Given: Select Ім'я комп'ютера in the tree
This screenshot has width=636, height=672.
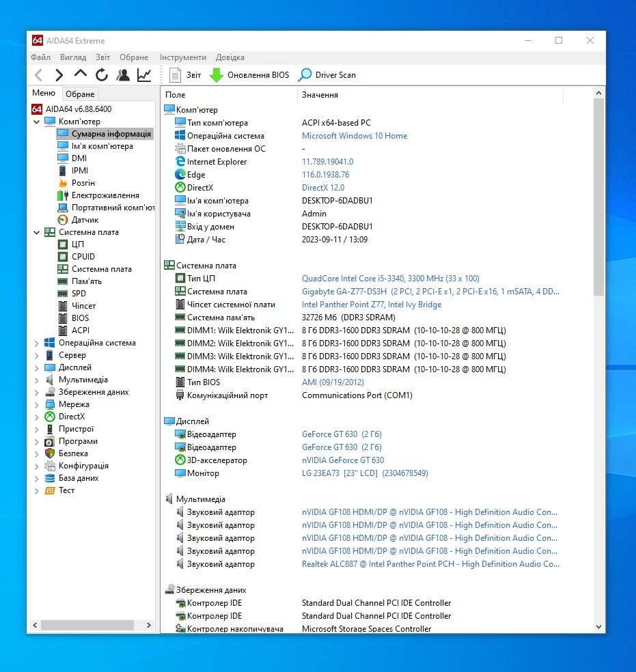Looking at the screenshot, I should tap(102, 146).
